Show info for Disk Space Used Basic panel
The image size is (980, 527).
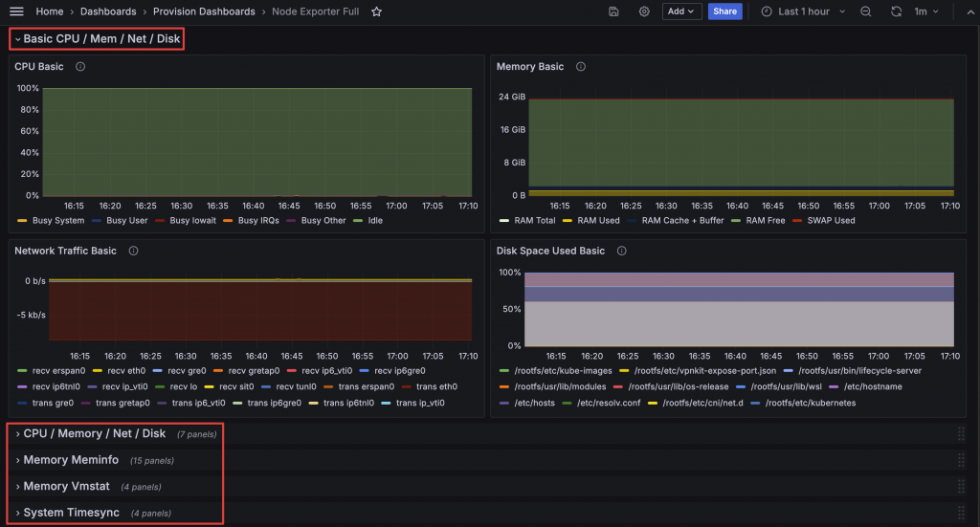point(621,251)
